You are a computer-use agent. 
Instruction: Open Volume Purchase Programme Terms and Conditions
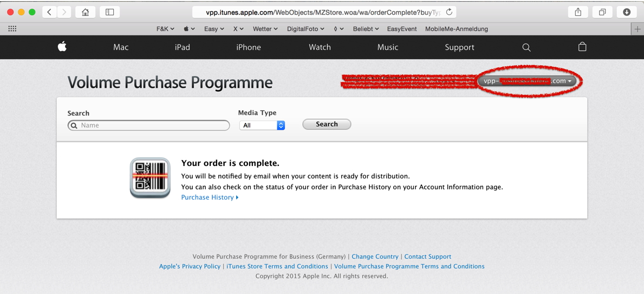409,266
